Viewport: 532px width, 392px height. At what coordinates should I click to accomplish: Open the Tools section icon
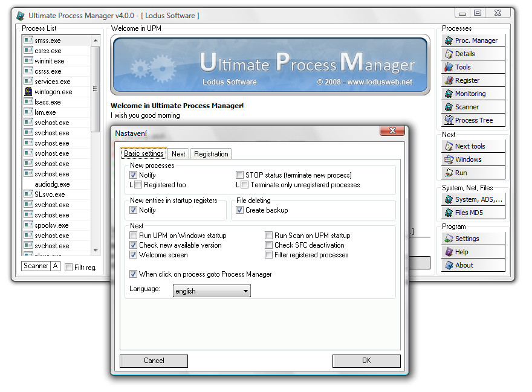pos(449,67)
